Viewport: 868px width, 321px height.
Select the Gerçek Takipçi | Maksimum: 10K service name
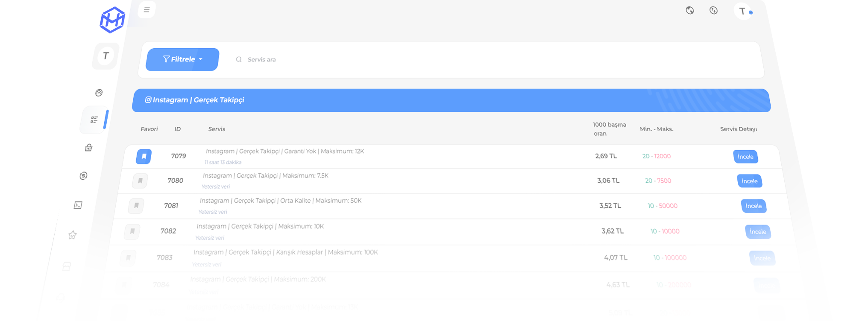pos(260,226)
